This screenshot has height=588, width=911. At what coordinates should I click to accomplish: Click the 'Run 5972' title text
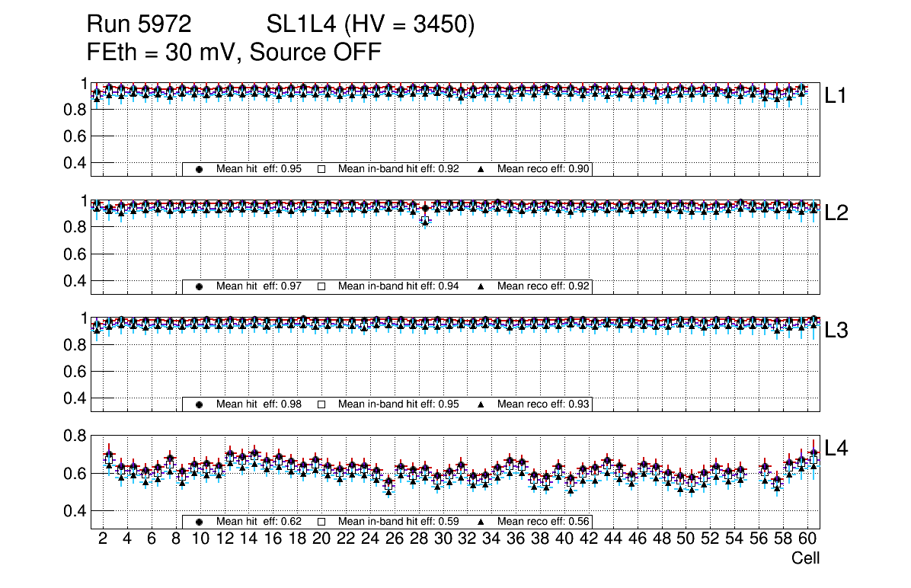pos(139,25)
